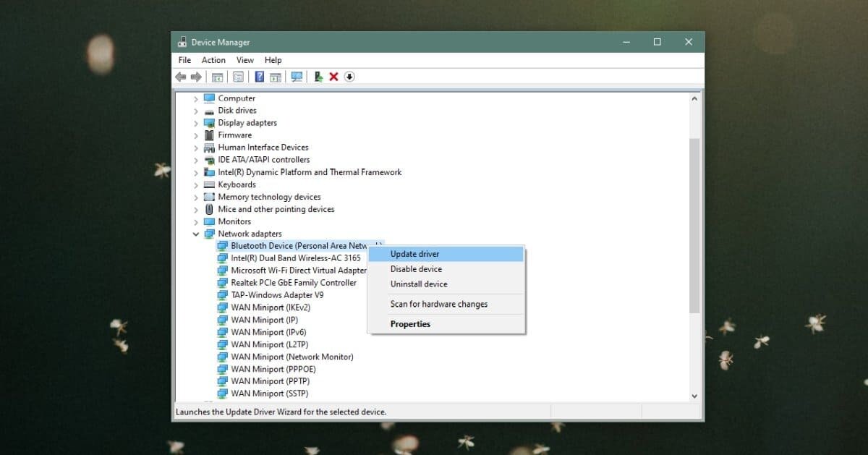The width and height of the screenshot is (868, 455).
Task: Click the forward navigation arrow
Action: 196,77
